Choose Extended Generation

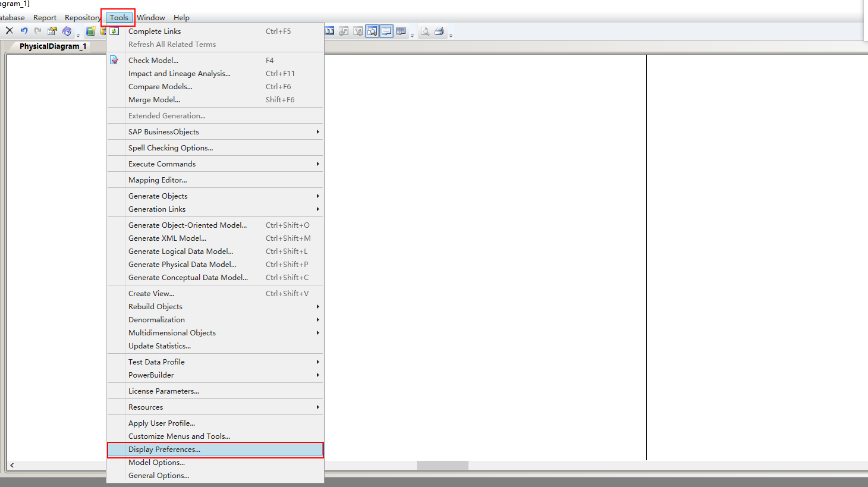pos(215,116)
